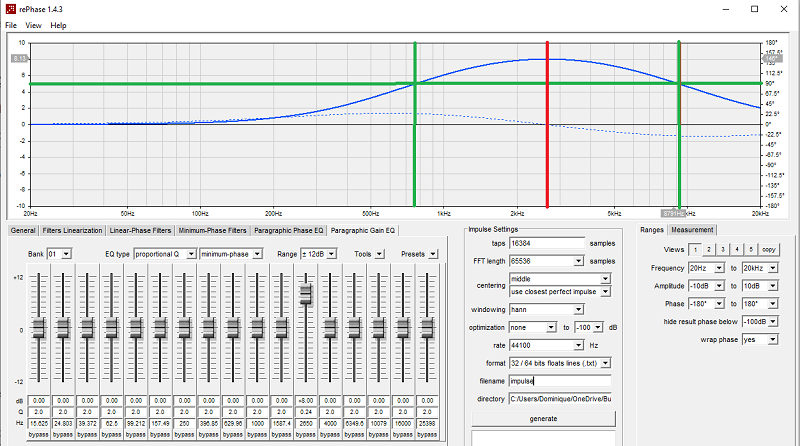800x446 pixels.
Task: Switch to the Linear-Phase Filters tab
Action: [140, 231]
